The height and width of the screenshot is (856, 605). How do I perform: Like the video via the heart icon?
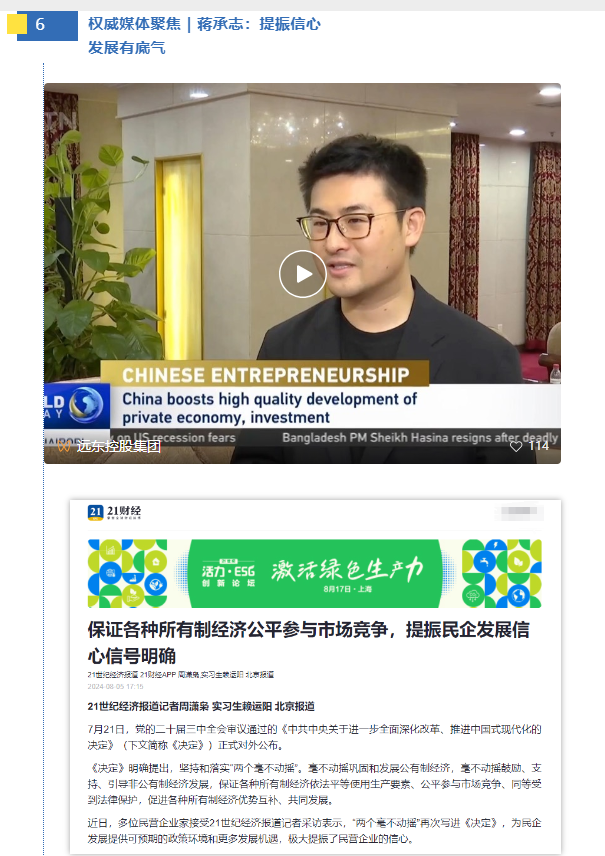tap(516, 446)
